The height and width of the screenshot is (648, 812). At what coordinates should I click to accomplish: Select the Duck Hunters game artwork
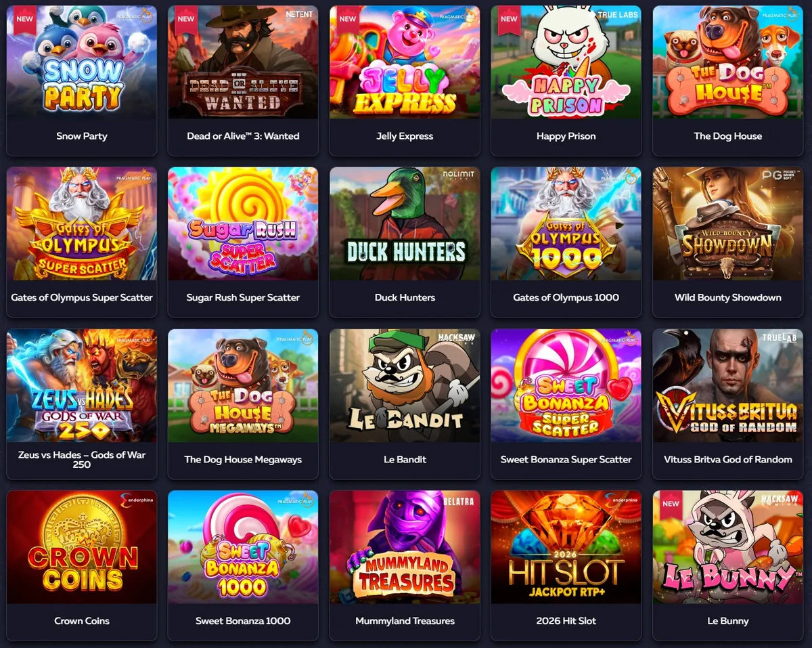click(405, 223)
